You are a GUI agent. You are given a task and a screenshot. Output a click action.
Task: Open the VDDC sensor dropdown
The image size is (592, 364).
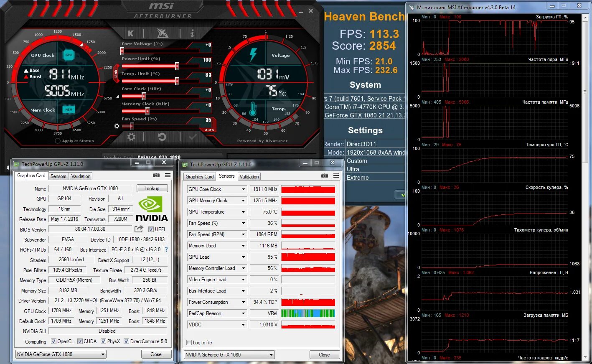[x=243, y=325]
